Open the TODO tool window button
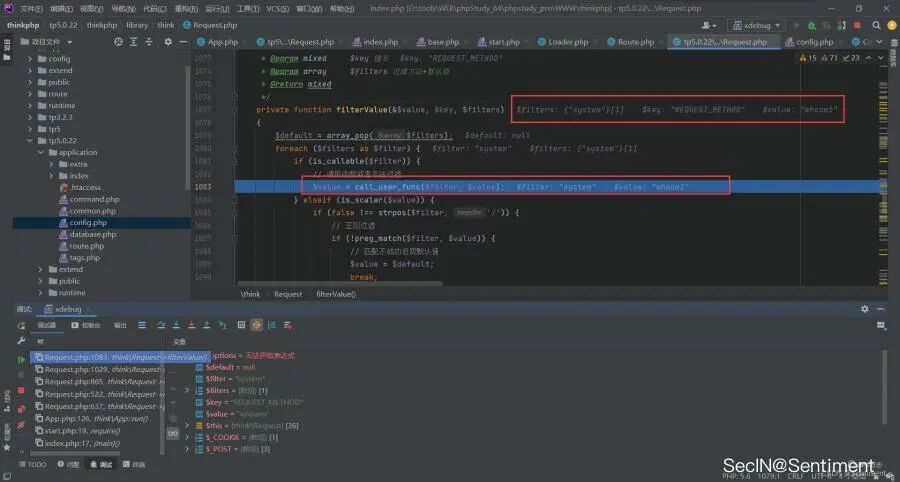 (x=33, y=464)
